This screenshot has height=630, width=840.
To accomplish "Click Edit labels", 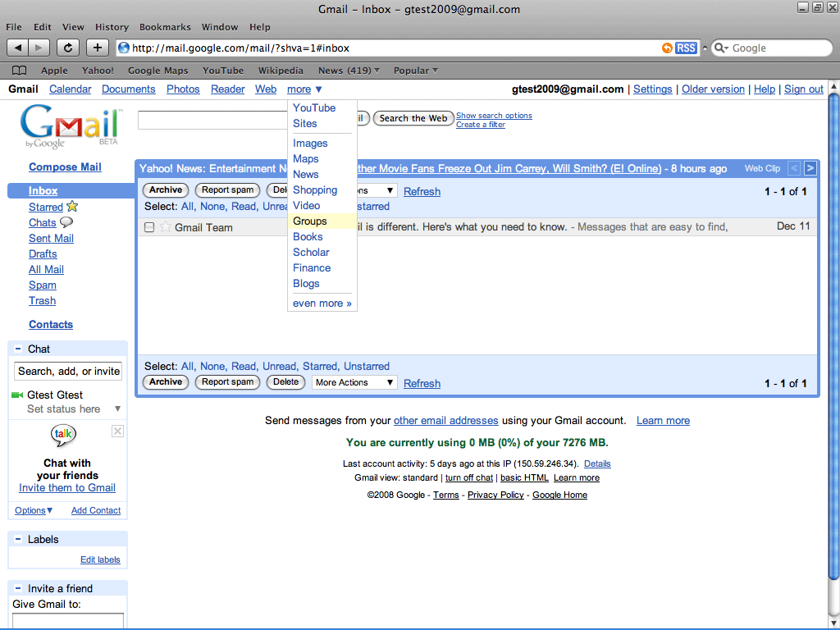I will tap(100, 559).
